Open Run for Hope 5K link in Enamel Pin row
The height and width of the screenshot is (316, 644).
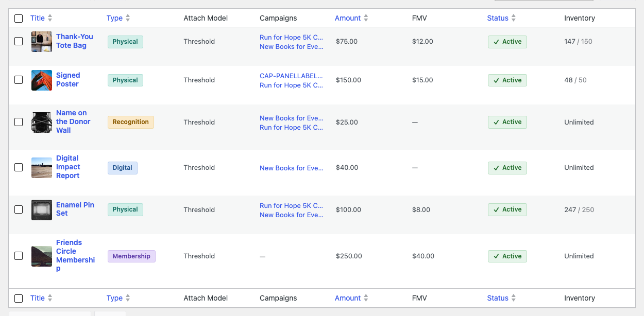coord(292,205)
